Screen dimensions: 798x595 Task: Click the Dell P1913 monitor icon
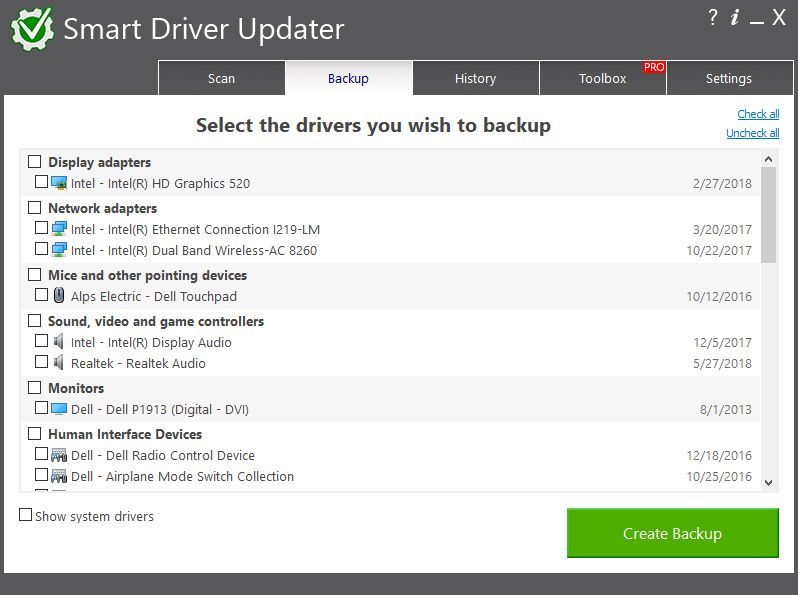(x=59, y=409)
